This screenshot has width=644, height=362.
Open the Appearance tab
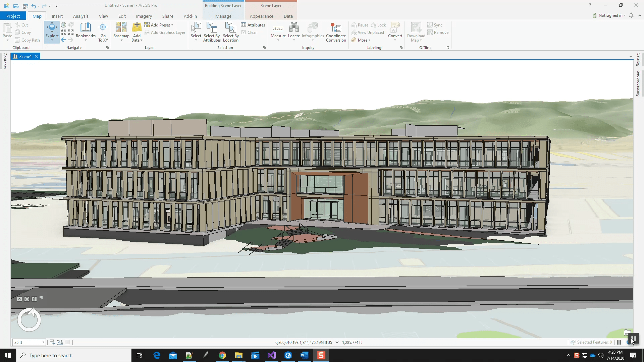click(x=261, y=16)
